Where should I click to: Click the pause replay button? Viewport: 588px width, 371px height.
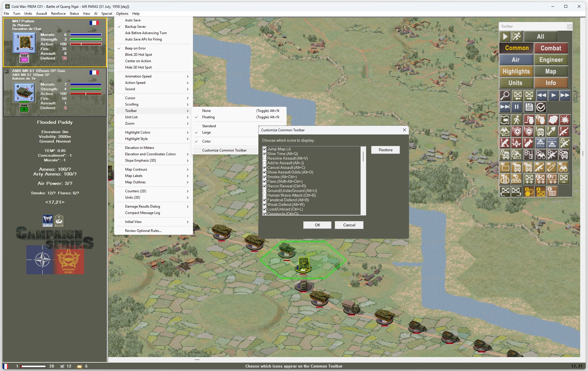pyautogui.click(x=517, y=107)
